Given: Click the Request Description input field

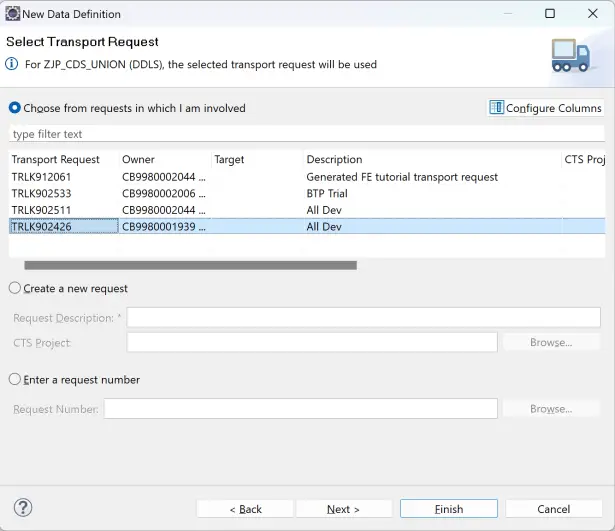Looking at the screenshot, I should tap(364, 317).
